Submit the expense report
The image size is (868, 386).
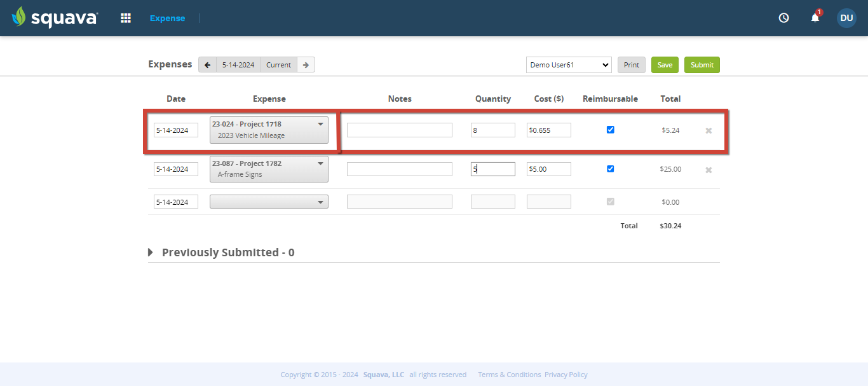[702, 64]
